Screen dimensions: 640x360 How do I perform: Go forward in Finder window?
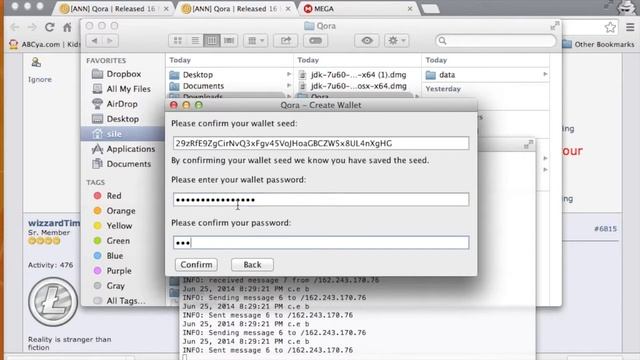[110, 40]
